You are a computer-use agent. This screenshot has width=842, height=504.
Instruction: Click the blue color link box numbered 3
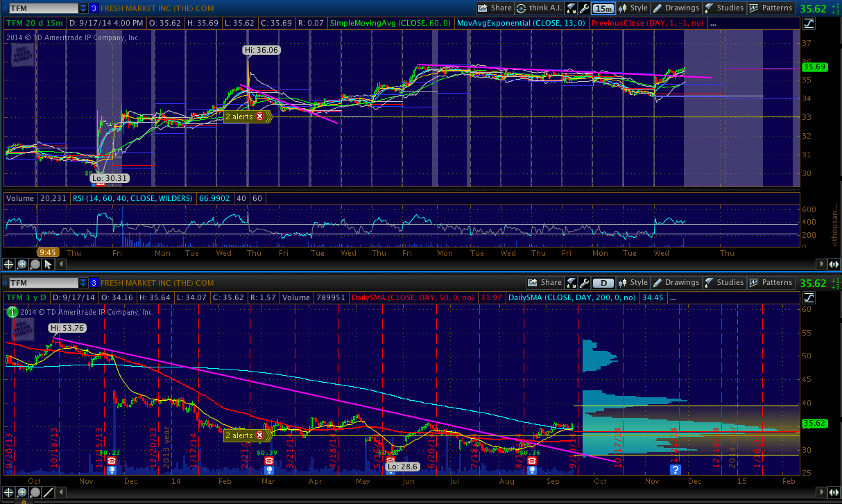(94, 8)
